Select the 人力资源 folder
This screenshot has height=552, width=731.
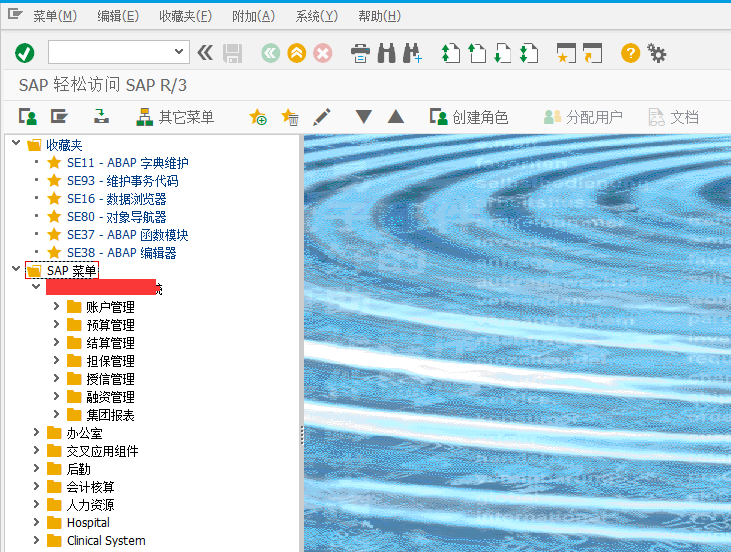pyautogui.click(x=90, y=505)
